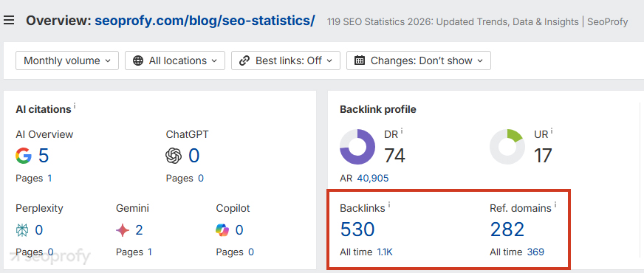Open AI Overview Pages value 1
Image resolution: width=644 pixels, height=273 pixels.
point(49,178)
